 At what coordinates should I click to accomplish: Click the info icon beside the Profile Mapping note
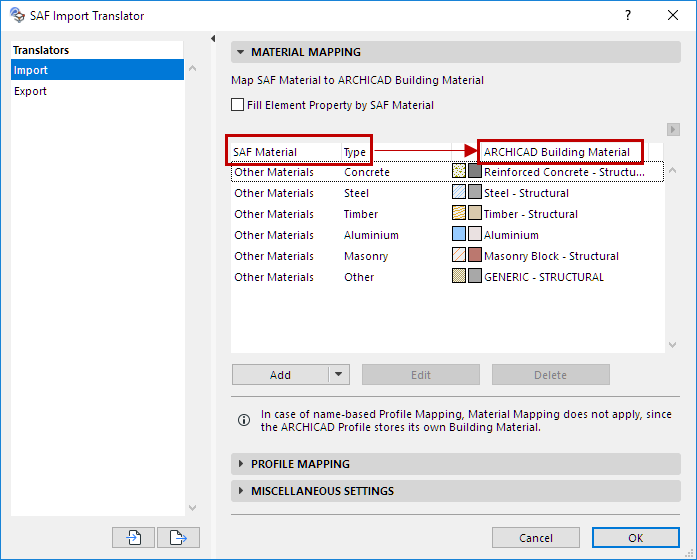coord(244,420)
